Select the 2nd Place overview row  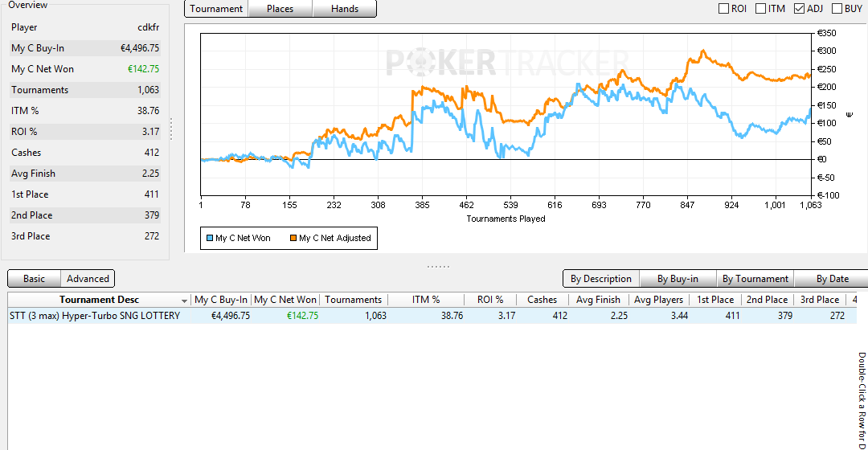(x=85, y=215)
